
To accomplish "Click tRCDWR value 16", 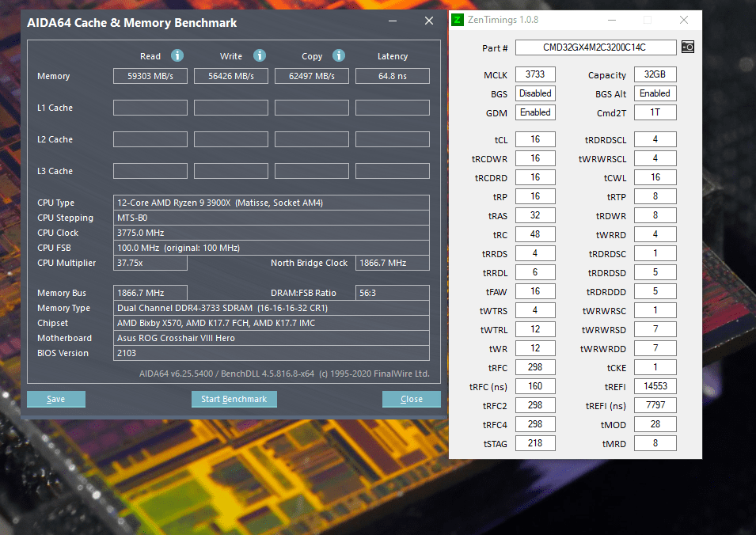I will point(535,158).
